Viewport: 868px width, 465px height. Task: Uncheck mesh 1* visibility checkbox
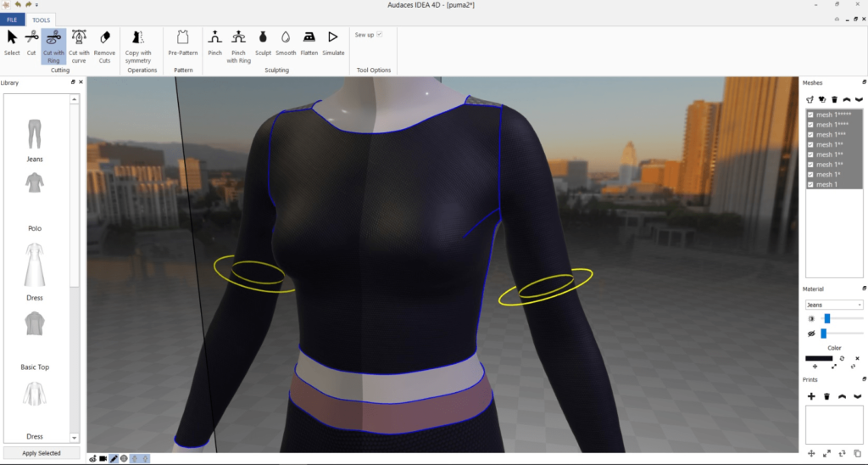810,175
